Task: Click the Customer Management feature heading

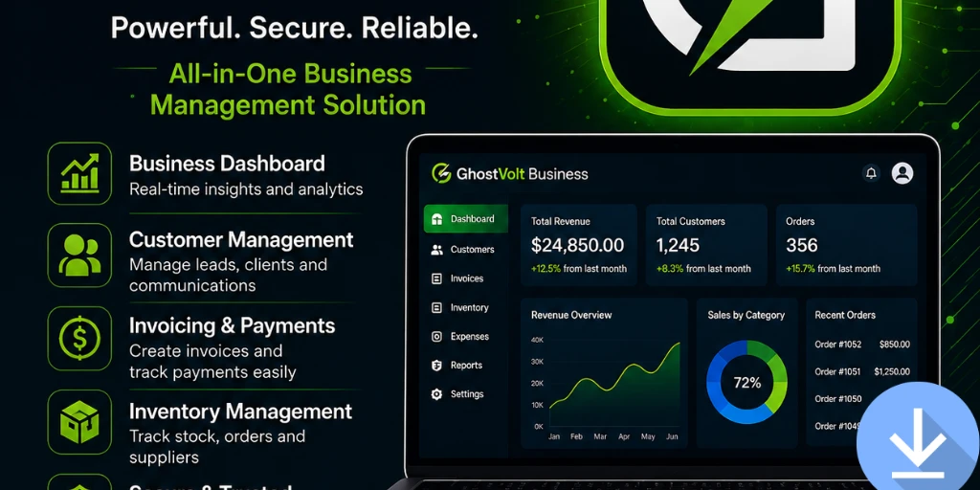Action: click(x=241, y=239)
